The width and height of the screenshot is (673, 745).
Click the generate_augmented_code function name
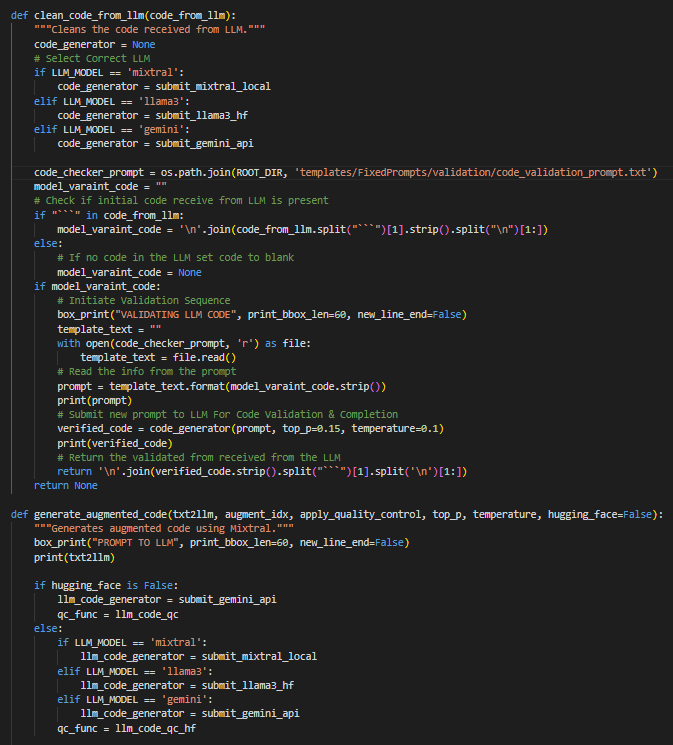coord(100,515)
